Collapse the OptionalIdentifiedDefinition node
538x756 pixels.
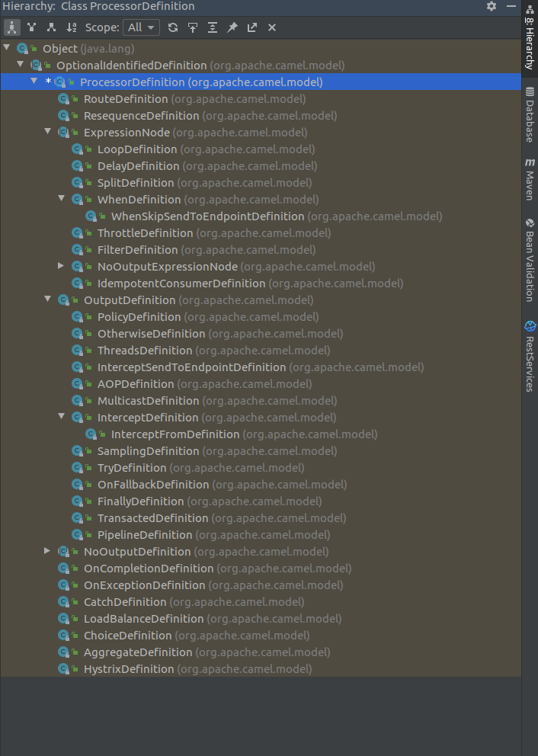(x=21, y=64)
